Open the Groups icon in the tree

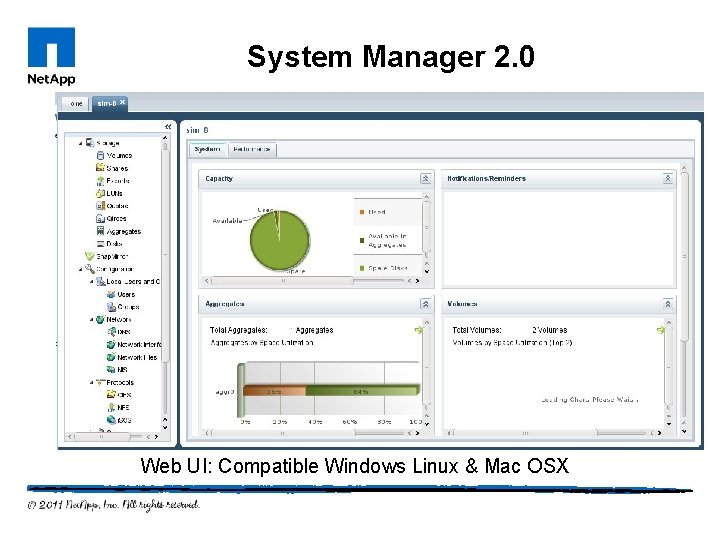pos(111,307)
